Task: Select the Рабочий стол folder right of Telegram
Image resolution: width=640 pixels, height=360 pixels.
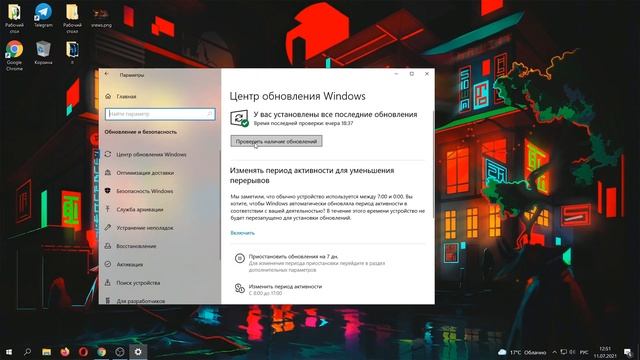Action: coord(72,18)
